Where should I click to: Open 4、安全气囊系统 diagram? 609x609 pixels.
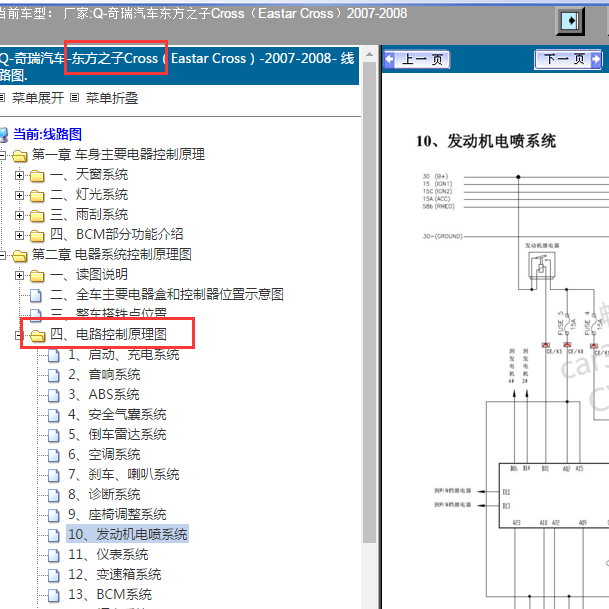[x=117, y=414]
